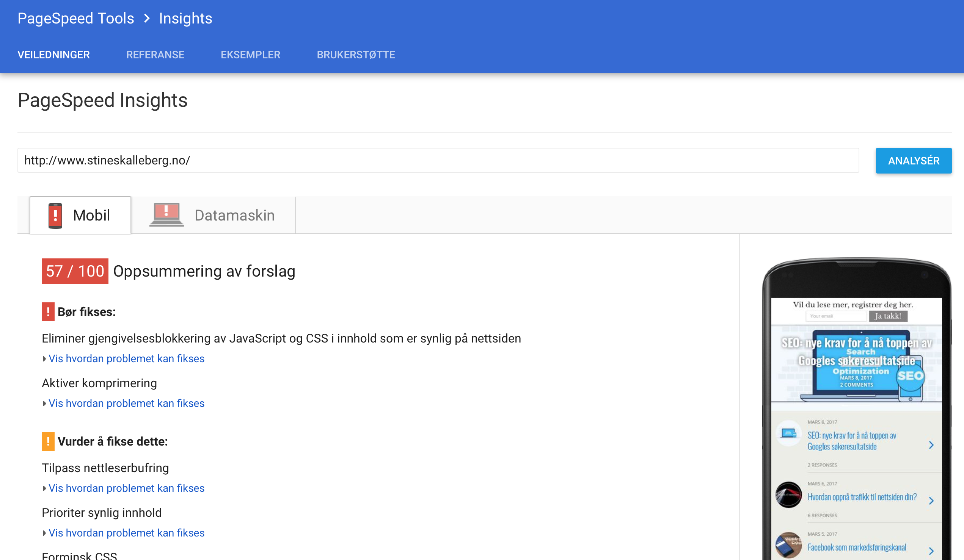The image size is (964, 560).
Task: Click the ANALYSÉR button
Action: coord(914,161)
